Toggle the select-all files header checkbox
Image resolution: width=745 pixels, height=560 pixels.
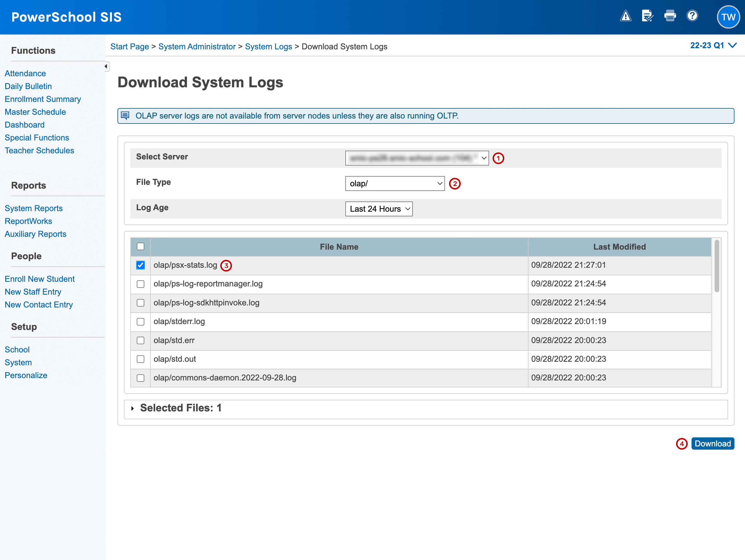tap(141, 247)
